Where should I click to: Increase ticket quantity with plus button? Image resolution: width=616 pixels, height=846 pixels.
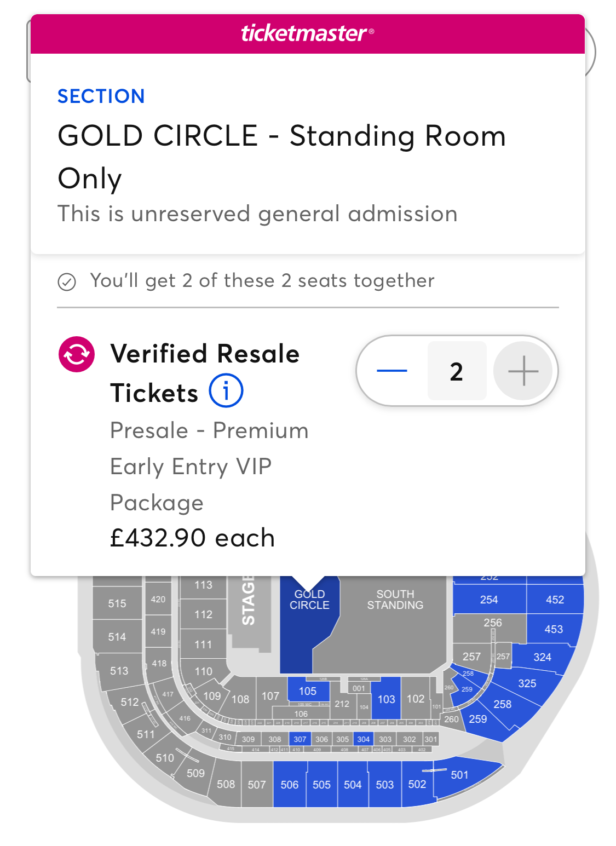[523, 371]
